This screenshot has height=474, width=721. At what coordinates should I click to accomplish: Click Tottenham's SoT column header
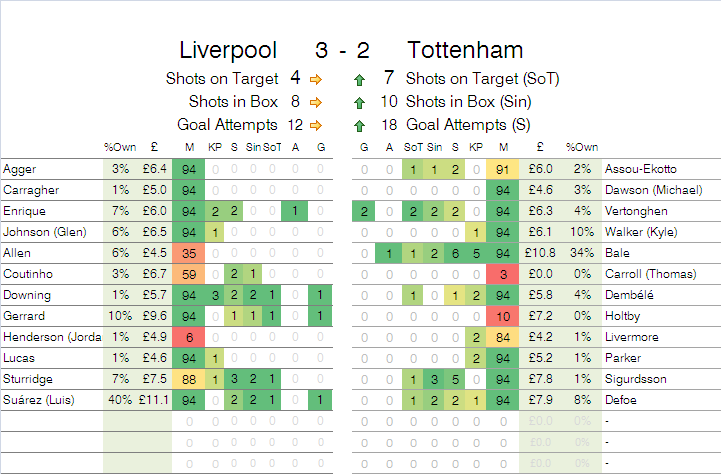pos(413,147)
